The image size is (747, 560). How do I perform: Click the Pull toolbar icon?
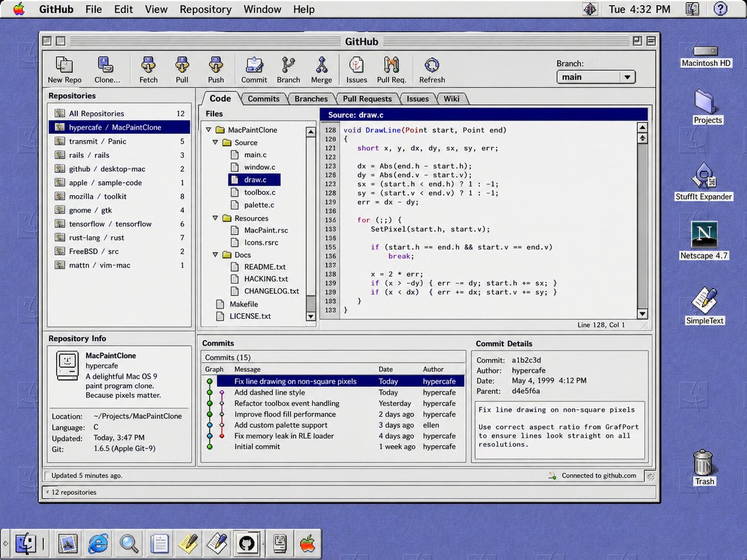pyautogui.click(x=182, y=65)
